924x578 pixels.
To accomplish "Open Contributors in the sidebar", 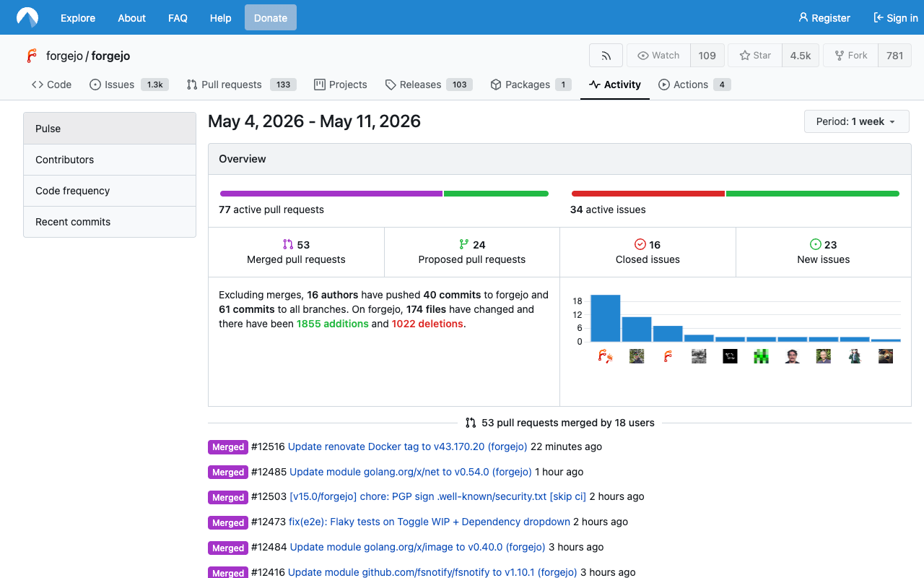I will coord(110,160).
